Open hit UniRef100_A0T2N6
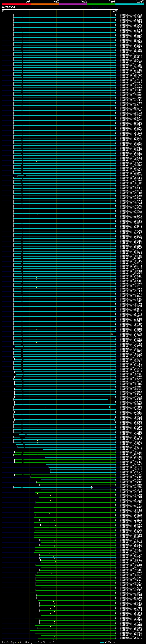Image resolution: width=146 pixels, height=644 pixels. pyautogui.click(x=131, y=17)
